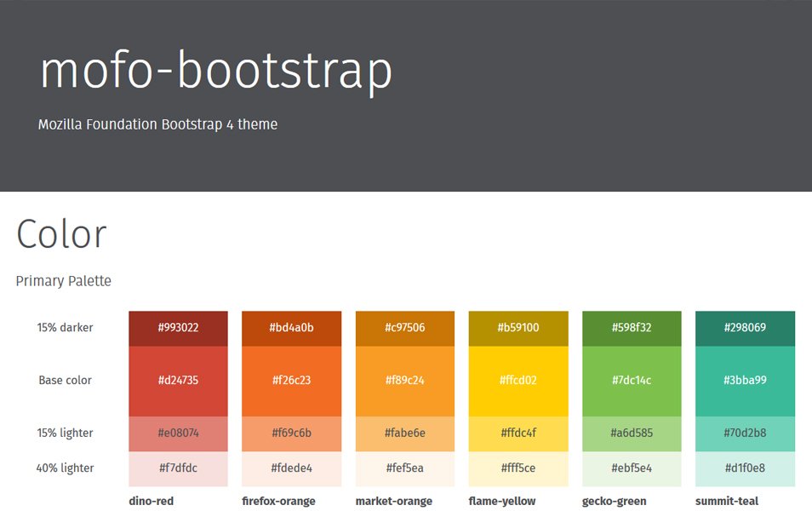Click the #b59100 dark yellow swatch

pyautogui.click(x=518, y=329)
